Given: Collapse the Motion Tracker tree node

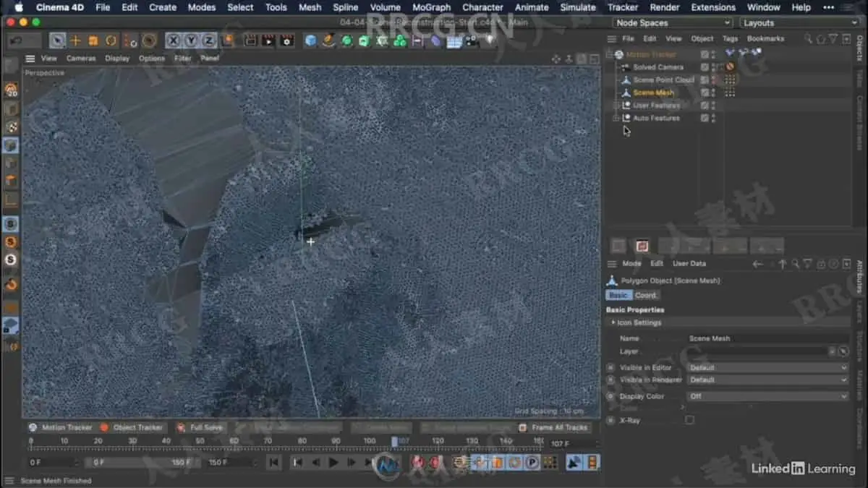Looking at the screenshot, I should tap(610, 54).
